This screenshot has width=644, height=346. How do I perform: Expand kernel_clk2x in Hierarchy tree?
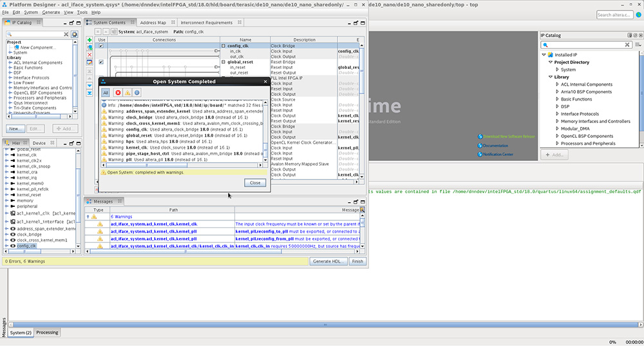[x=6, y=160]
